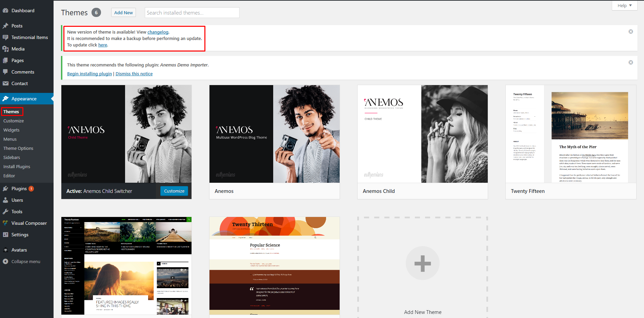Click Customize button on active theme

click(174, 191)
